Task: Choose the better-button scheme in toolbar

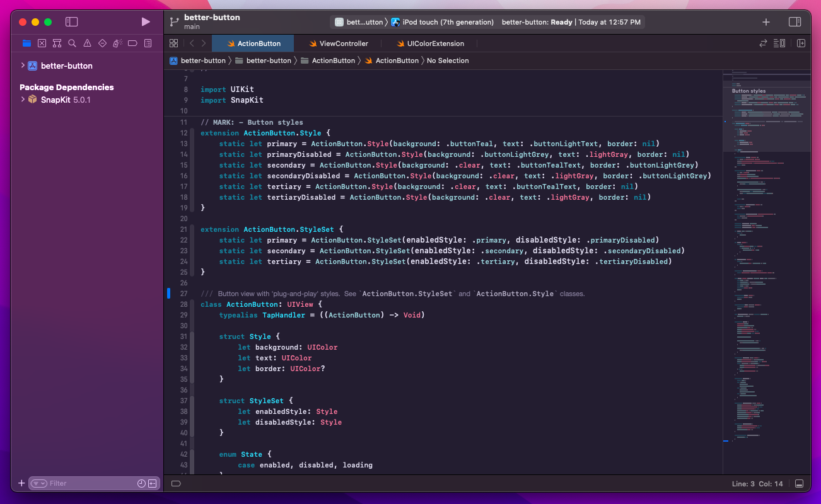Action: tap(359, 22)
